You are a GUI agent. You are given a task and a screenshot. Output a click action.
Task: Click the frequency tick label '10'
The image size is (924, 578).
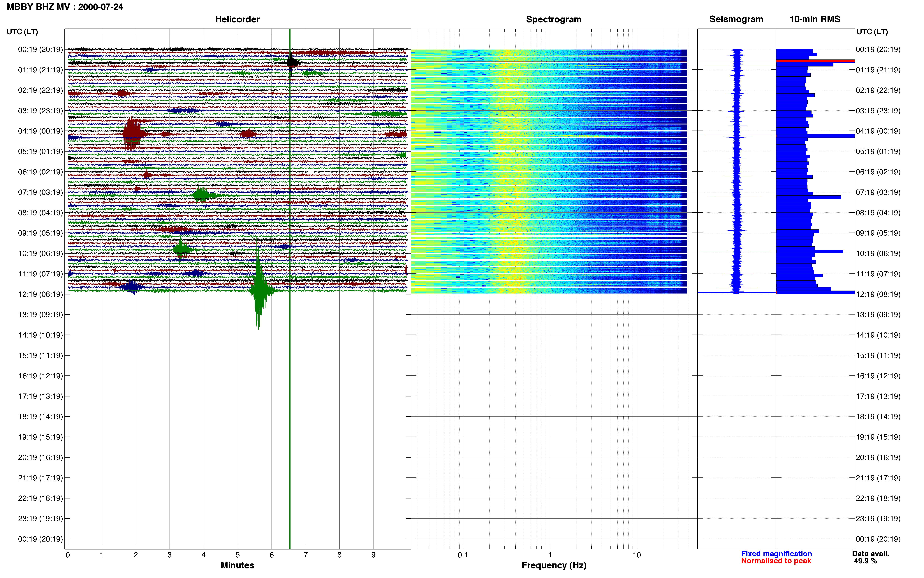click(637, 555)
